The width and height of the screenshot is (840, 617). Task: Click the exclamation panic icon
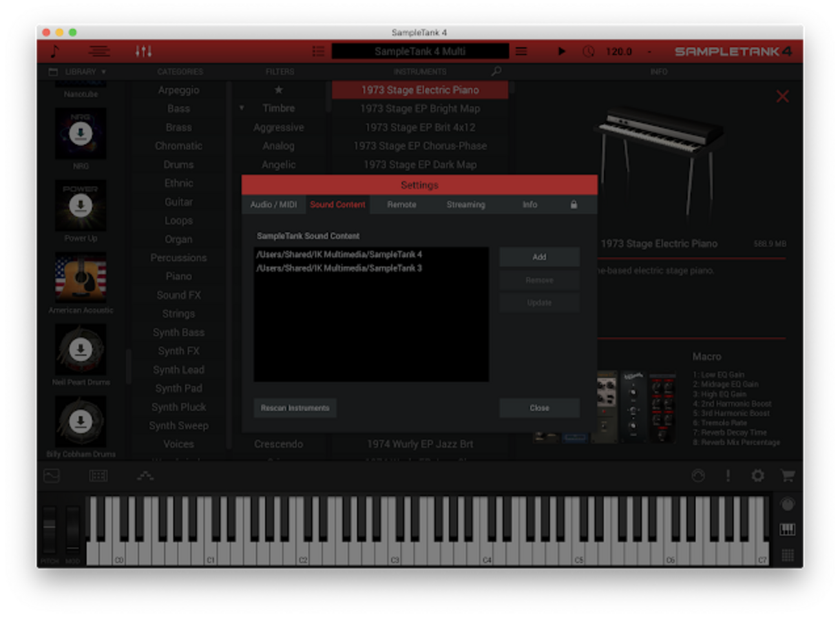[728, 476]
